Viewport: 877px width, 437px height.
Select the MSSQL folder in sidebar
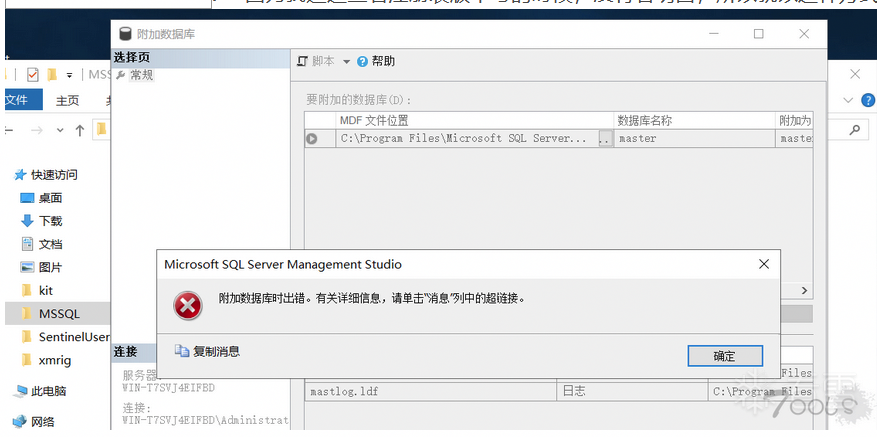click(x=58, y=314)
